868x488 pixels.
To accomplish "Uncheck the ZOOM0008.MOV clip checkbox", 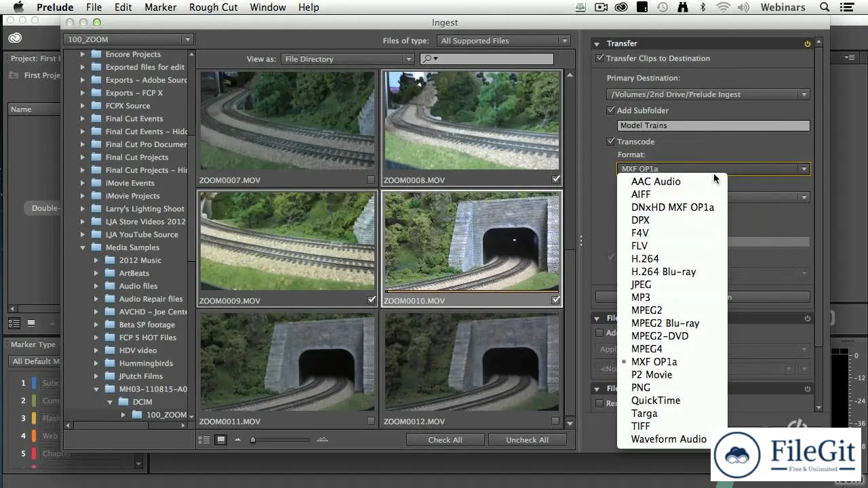I will (x=556, y=180).
